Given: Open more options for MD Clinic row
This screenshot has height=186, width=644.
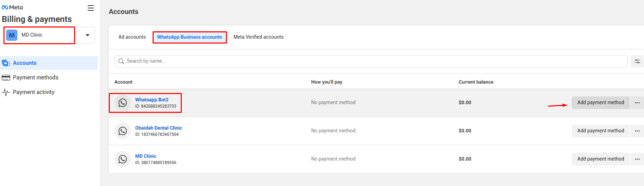Looking at the screenshot, I should click(x=637, y=159).
